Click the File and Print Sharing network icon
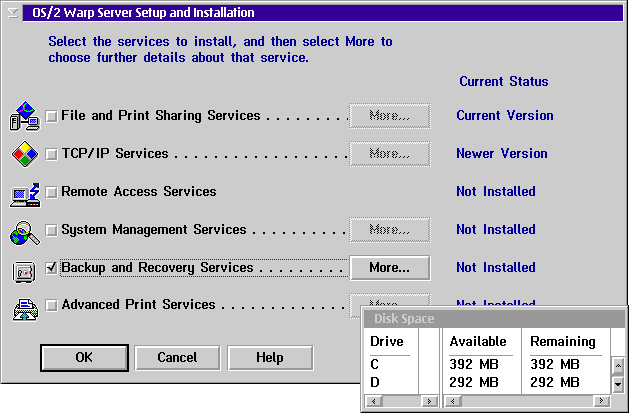Viewport: 629px width, 413px height. (x=25, y=116)
